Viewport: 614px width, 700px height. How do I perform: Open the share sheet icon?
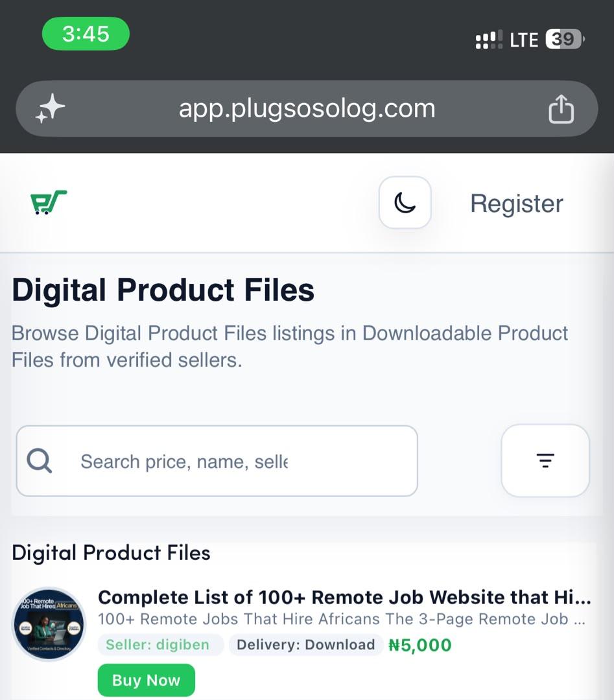coord(561,108)
